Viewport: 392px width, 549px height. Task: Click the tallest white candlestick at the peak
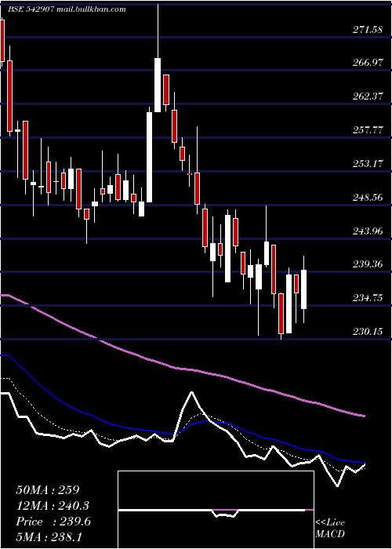point(158,85)
